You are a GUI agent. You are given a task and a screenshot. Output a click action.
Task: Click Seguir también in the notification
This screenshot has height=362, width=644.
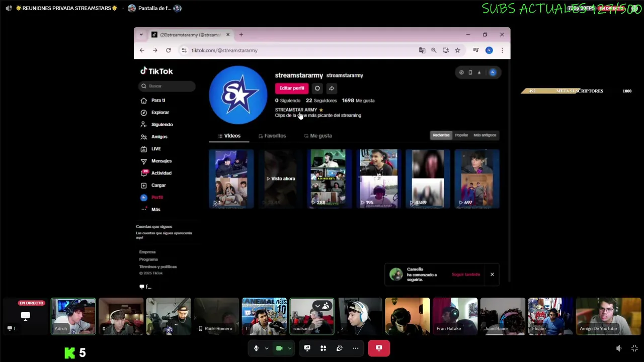(x=466, y=275)
